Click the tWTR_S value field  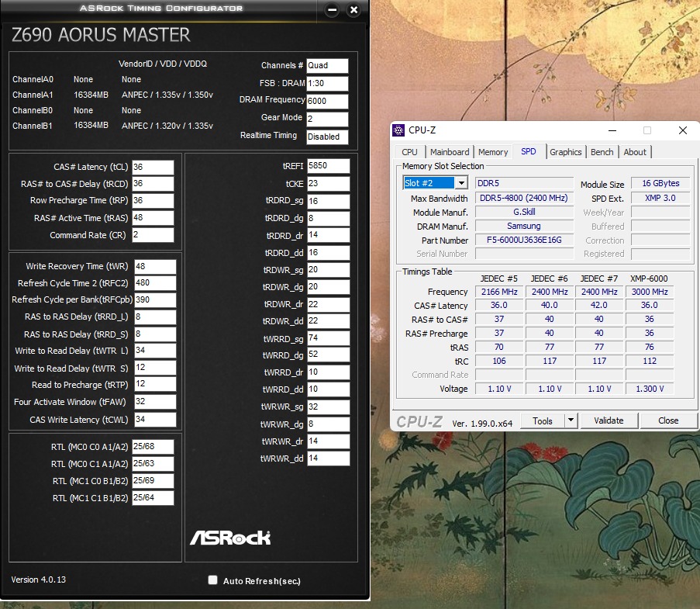point(155,367)
